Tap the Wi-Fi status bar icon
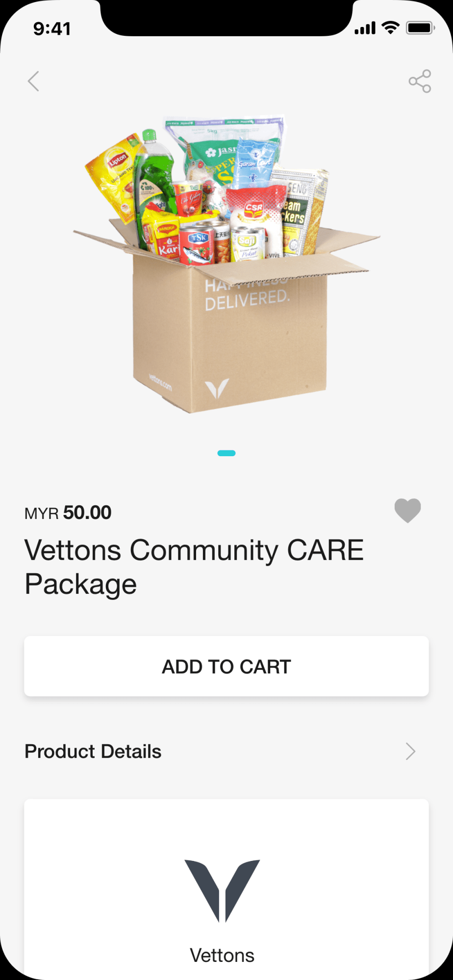 [390, 28]
